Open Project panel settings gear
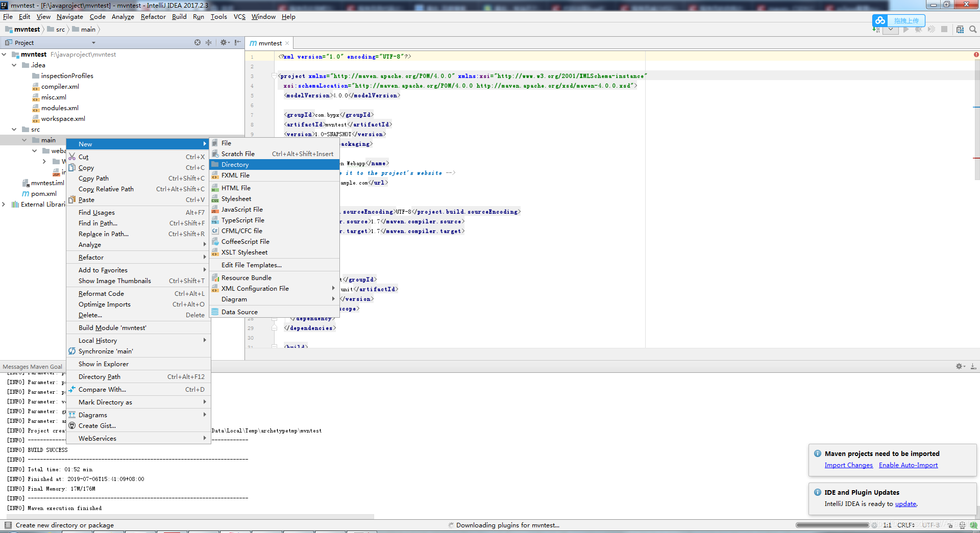 pos(224,43)
